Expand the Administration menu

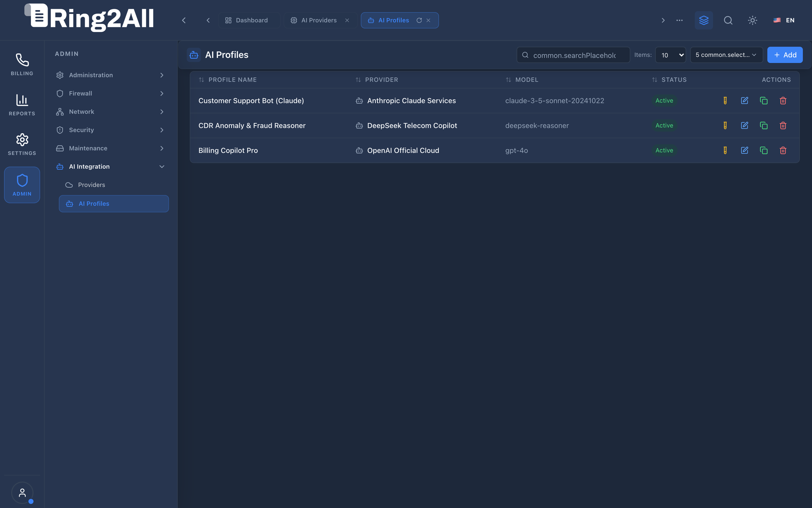(x=110, y=75)
